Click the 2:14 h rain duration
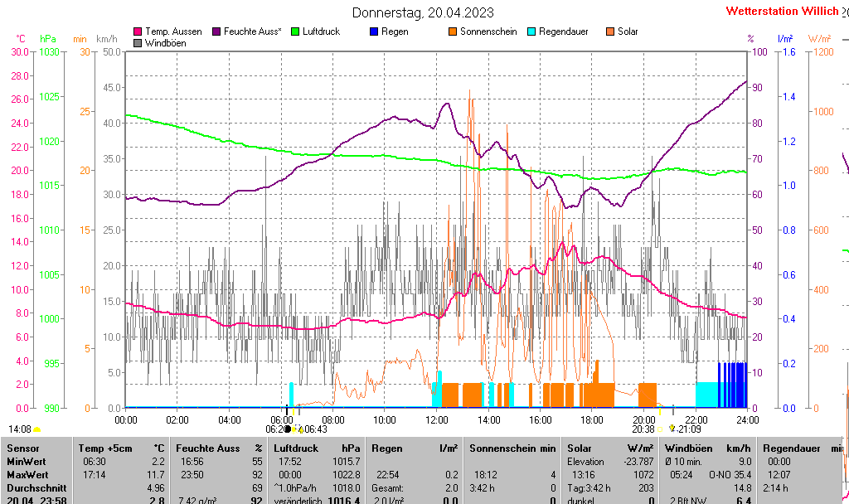This screenshot has width=849, height=504. click(775, 487)
